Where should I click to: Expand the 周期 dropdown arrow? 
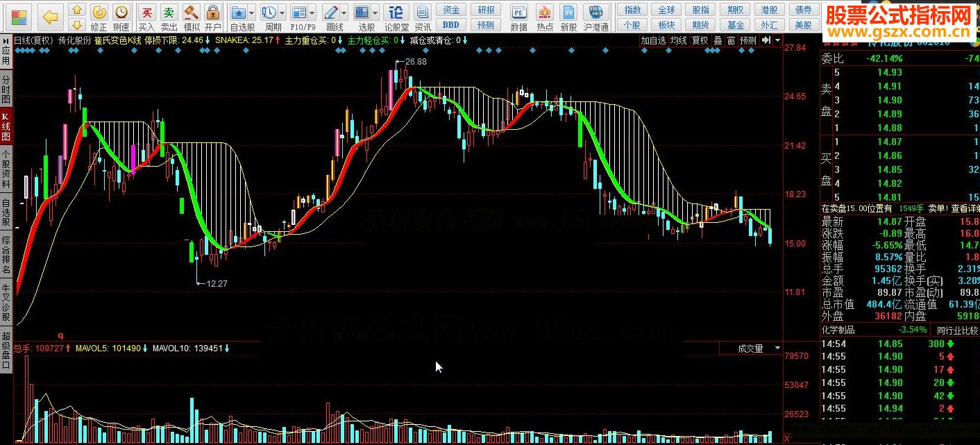[282, 13]
